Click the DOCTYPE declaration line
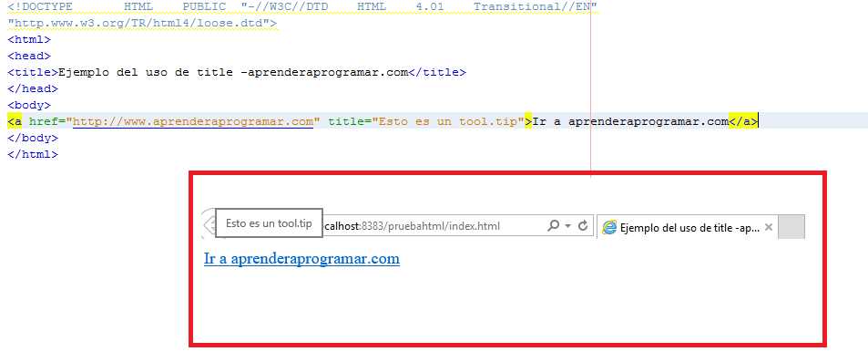 302,7
